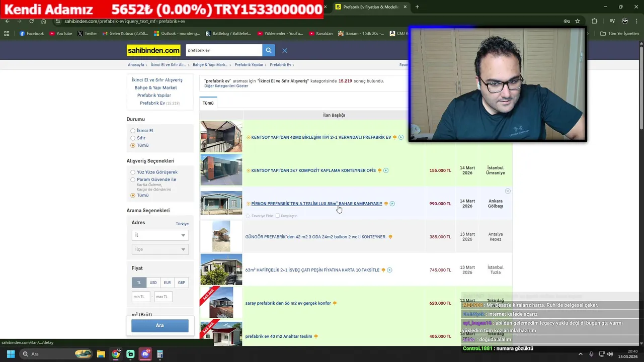The image size is (644, 362).
Task: Open the Kanaldan bookmark
Action: pyautogui.click(x=320, y=34)
